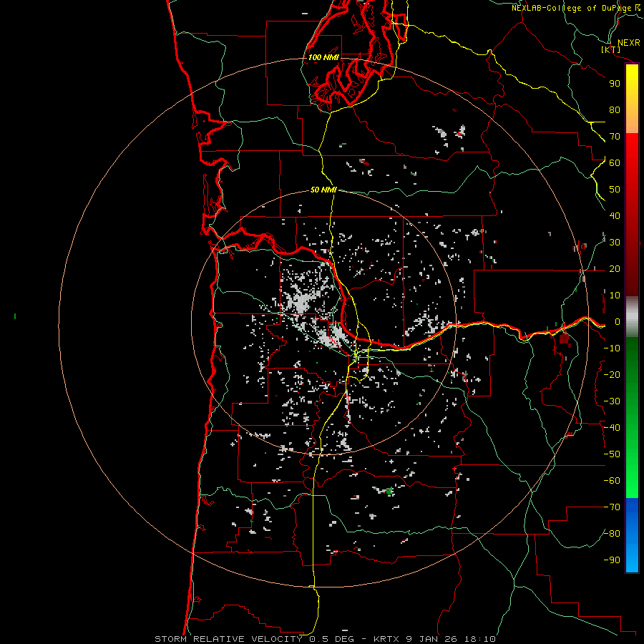Click the -10 value on velocity scale
This screenshot has width=644, height=644.
pos(612,348)
